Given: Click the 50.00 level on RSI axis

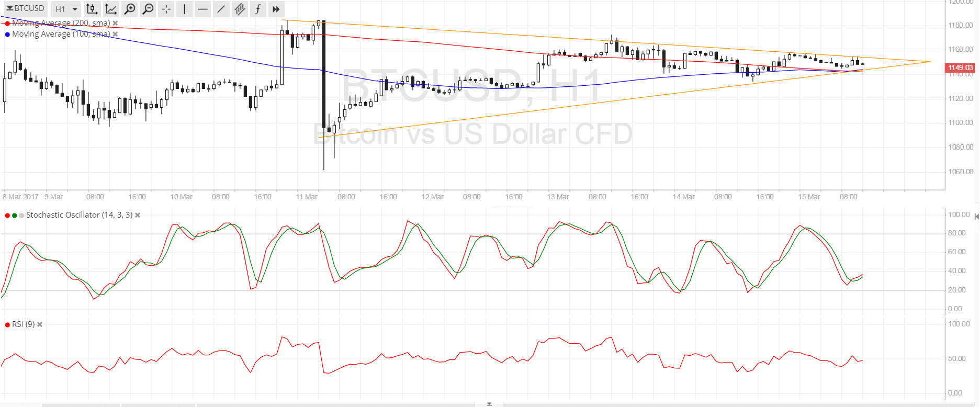Looking at the screenshot, I should 957,358.
